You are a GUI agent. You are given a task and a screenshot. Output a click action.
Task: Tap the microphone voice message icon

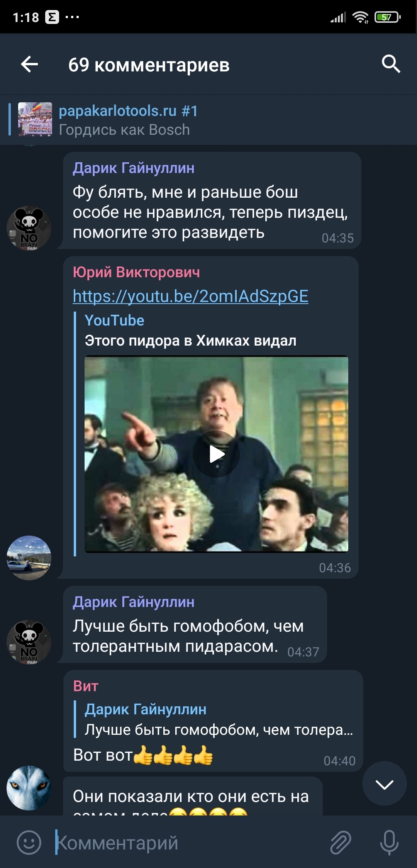pyautogui.click(x=389, y=842)
